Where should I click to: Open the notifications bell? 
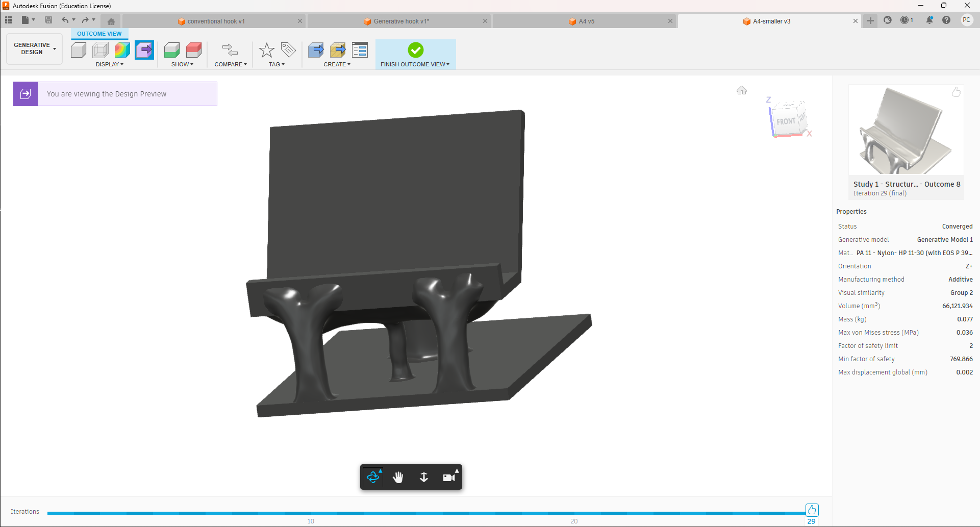[x=929, y=20]
